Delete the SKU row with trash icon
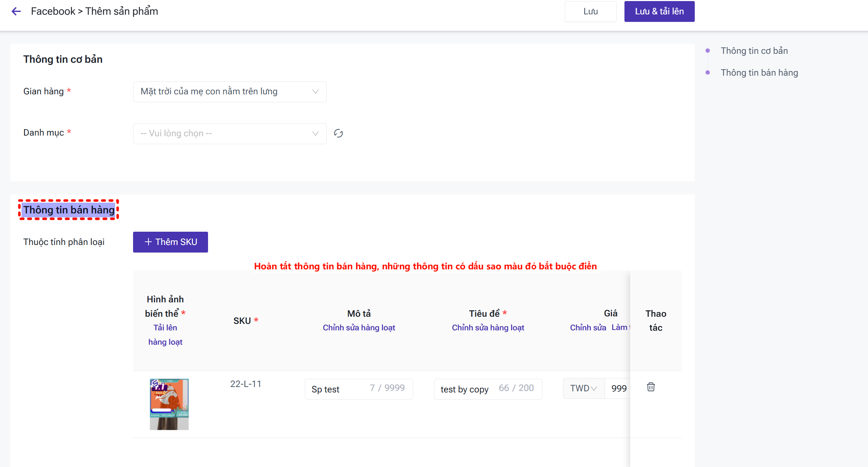The width and height of the screenshot is (868, 467). point(651,387)
